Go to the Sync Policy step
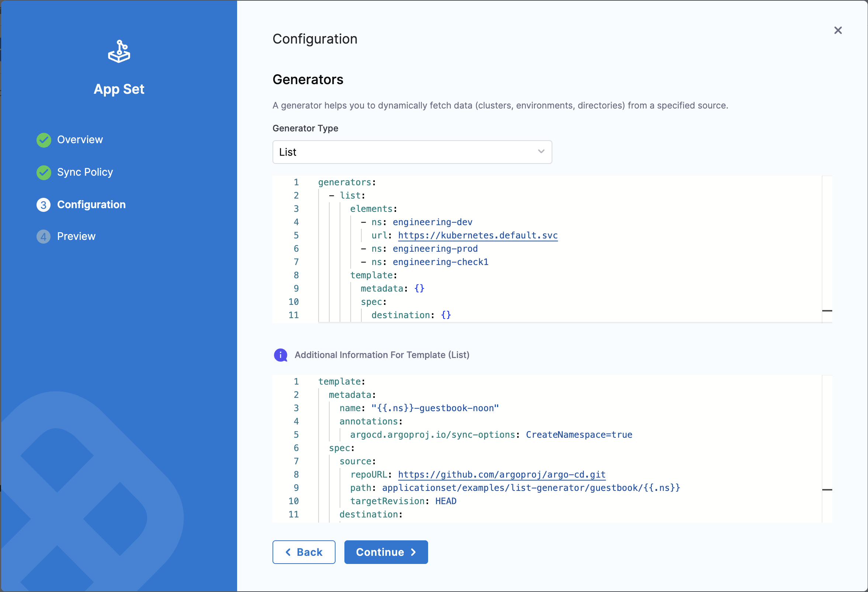Screen dimensions: 868x592 click(85, 172)
